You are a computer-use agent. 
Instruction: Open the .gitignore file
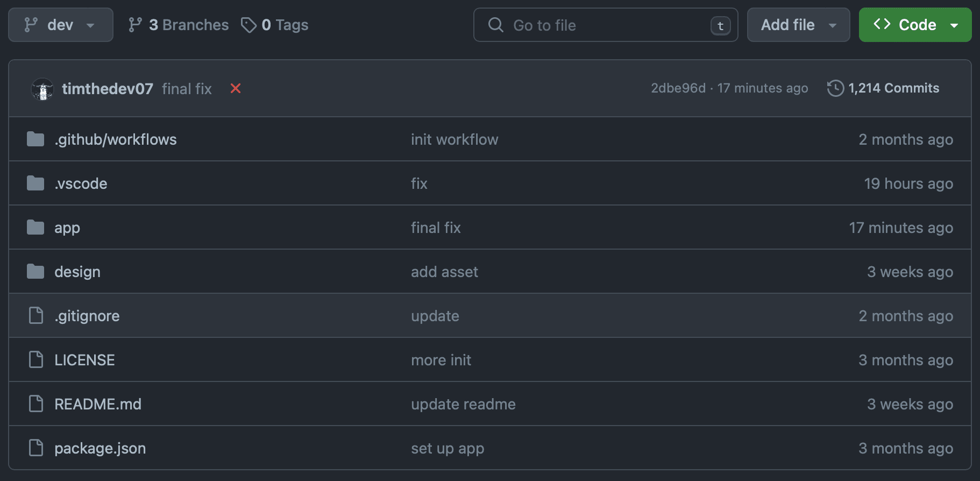point(87,316)
